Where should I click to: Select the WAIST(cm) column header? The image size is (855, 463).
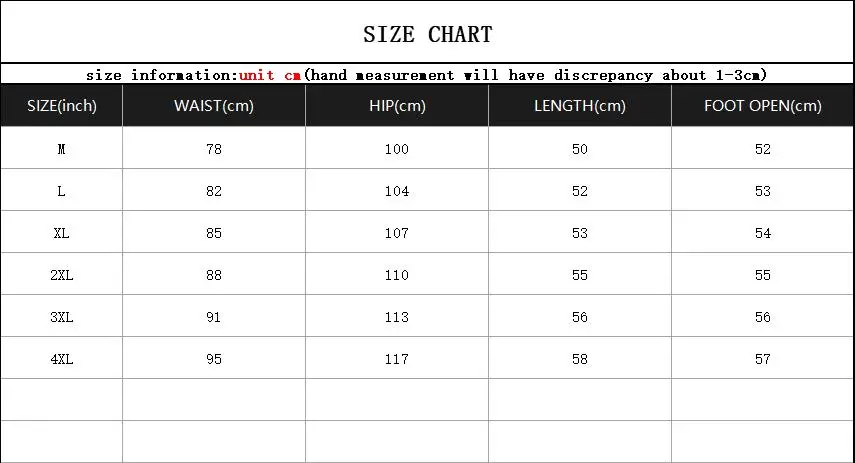click(214, 106)
